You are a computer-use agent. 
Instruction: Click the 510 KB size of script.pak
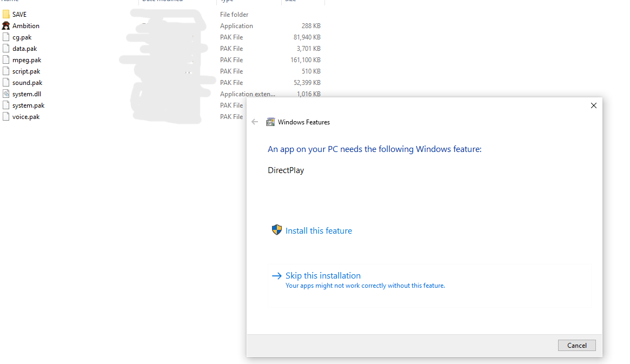coord(311,71)
